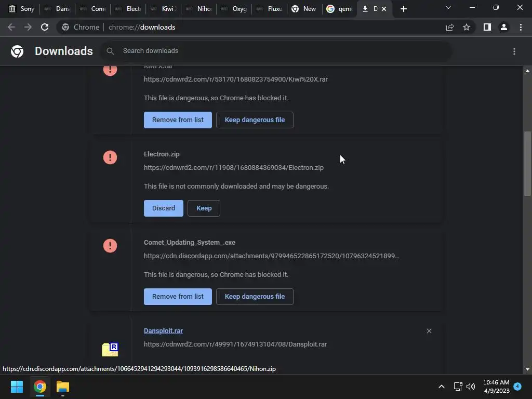Open the Windows Start menu
Viewport: 532px width, 399px height.
[x=17, y=387]
